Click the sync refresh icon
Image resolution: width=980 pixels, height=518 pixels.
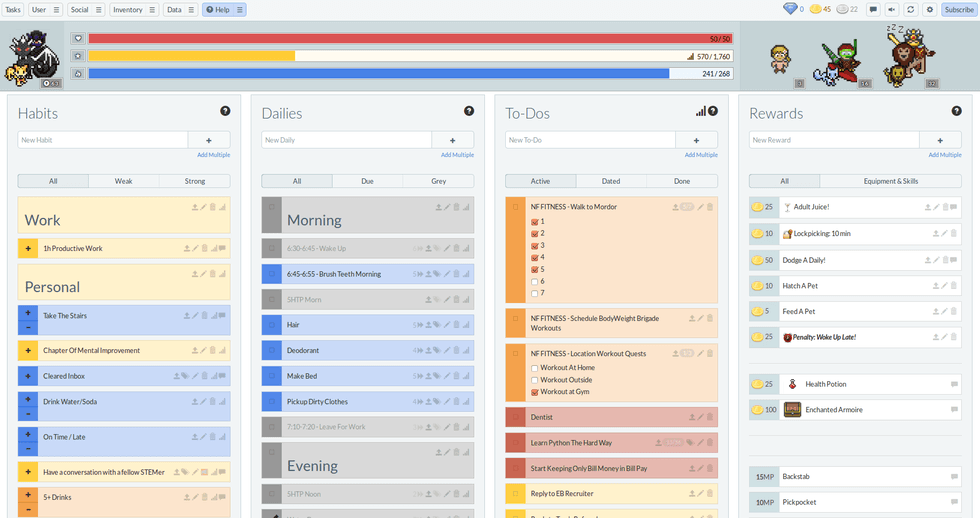tap(910, 9)
